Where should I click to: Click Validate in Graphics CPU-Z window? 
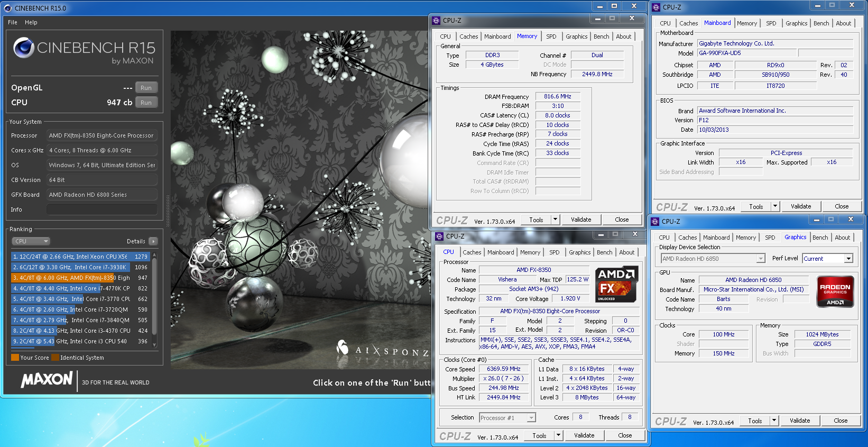(x=800, y=421)
